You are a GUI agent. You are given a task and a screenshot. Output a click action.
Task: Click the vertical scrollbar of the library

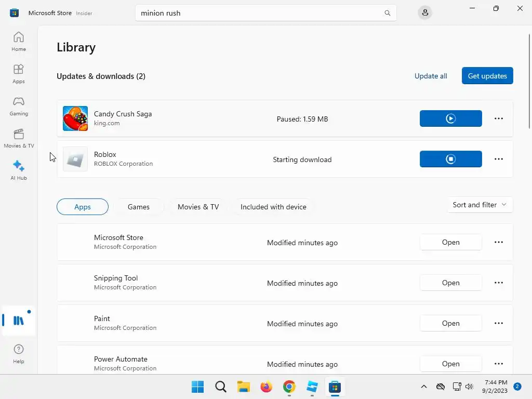[x=529, y=82]
